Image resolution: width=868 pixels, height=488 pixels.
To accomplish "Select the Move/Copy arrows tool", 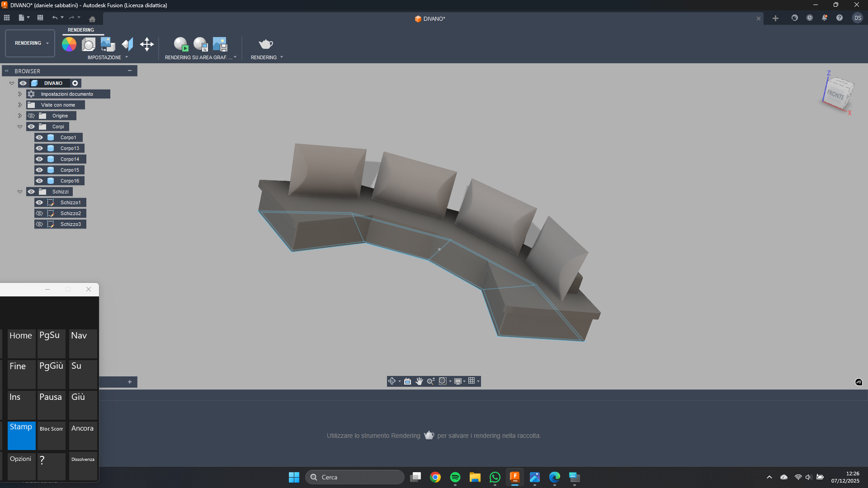I will click(147, 44).
